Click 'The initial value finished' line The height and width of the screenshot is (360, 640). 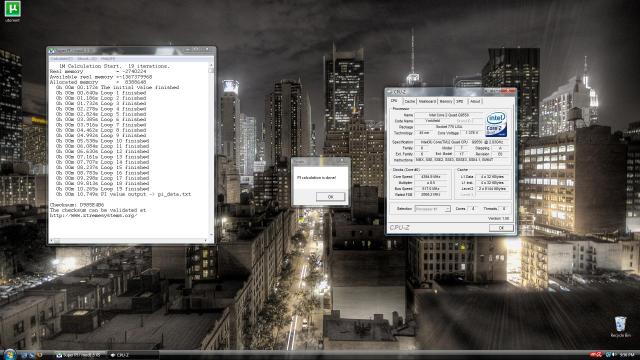[x=118, y=87]
